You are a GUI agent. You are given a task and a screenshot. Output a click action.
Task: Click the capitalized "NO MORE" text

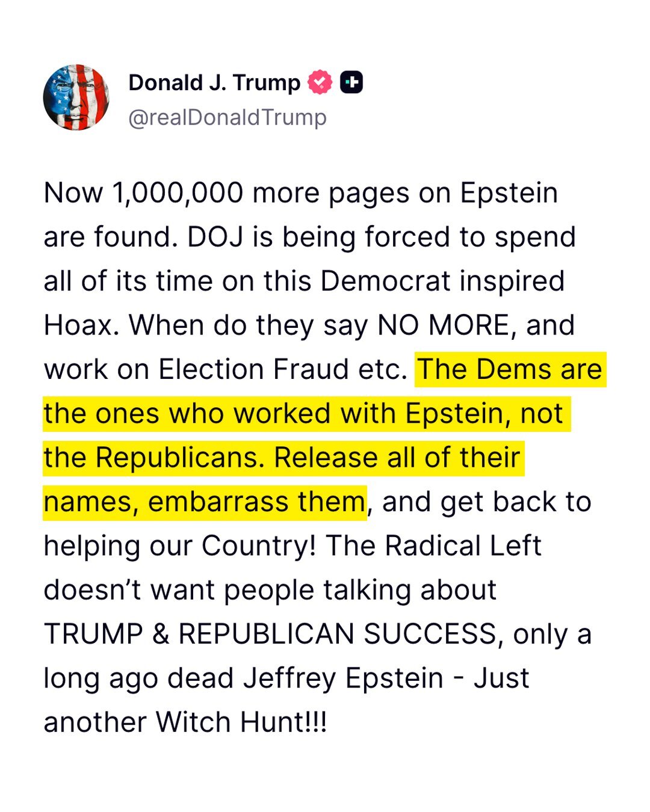444,325
